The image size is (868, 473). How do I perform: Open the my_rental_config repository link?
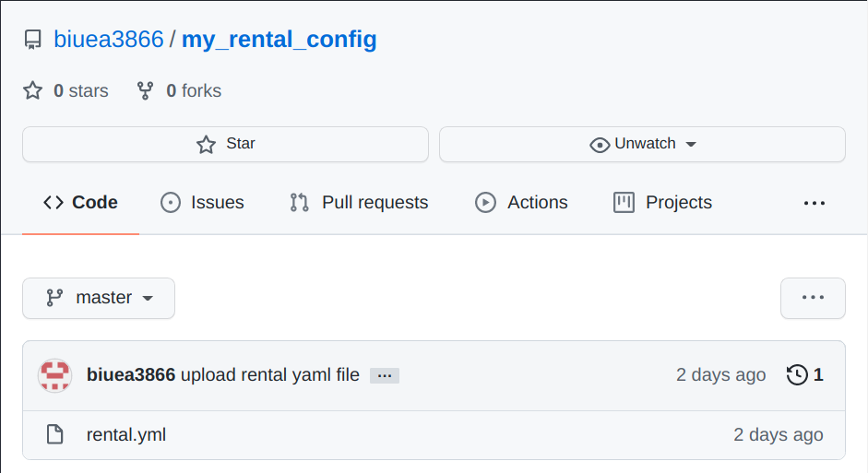pyautogui.click(x=279, y=40)
